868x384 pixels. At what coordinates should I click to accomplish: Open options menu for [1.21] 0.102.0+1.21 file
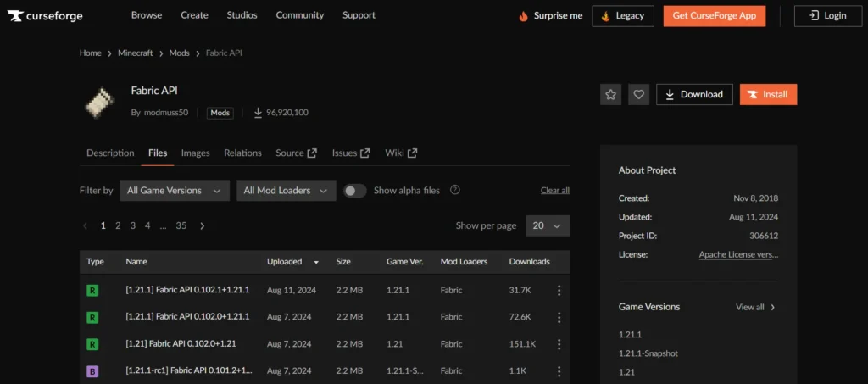(x=559, y=344)
